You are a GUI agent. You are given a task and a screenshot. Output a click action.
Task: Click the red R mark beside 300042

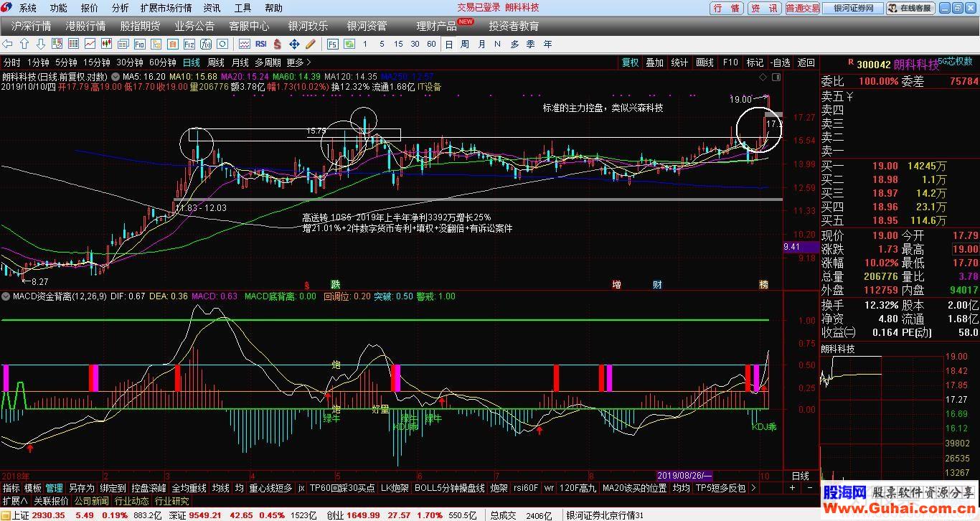click(851, 62)
